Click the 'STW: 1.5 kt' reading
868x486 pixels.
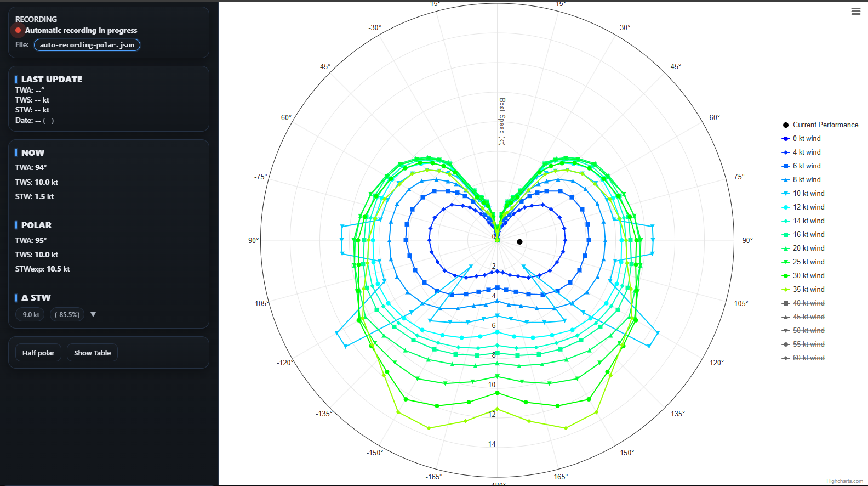35,196
